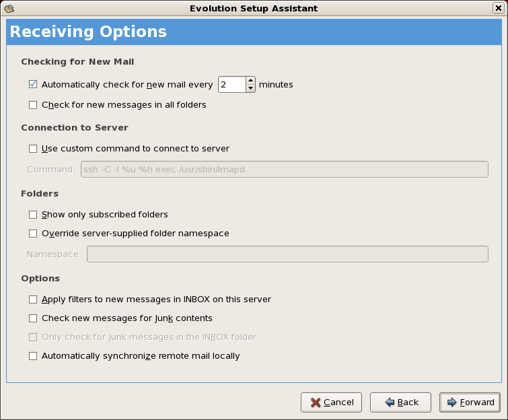This screenshot has width=508, height=420.
Task: Close the Setup Assistant window
Action: [x=499, y=8]
